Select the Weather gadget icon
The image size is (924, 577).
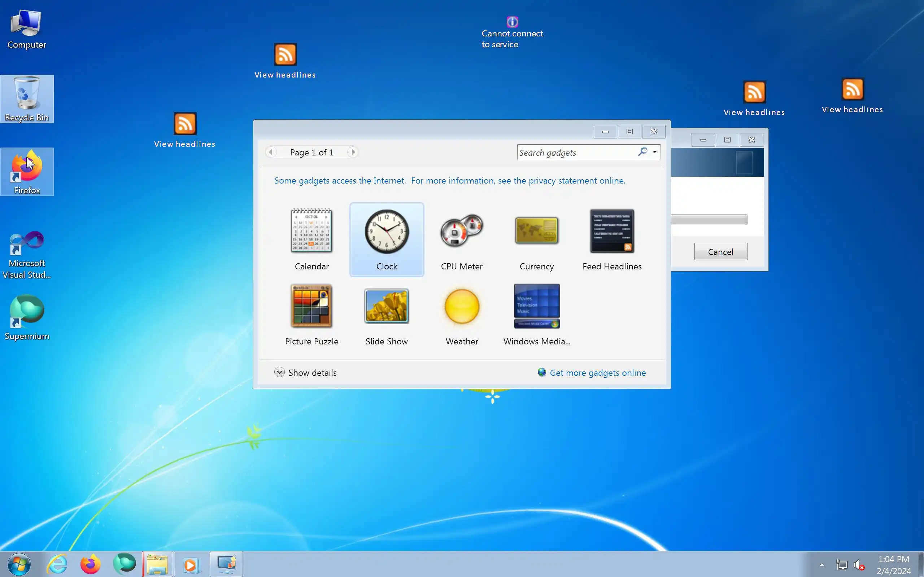(461, 306)
